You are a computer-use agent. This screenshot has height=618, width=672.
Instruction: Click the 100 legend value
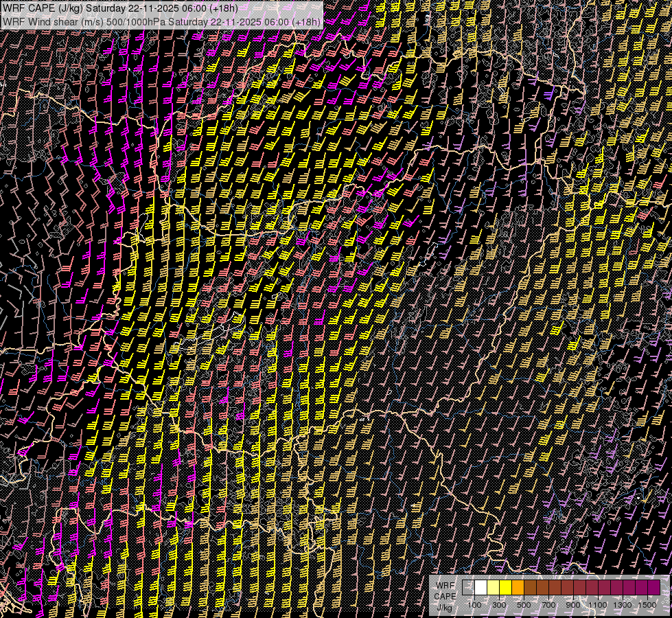click(474, 605)
